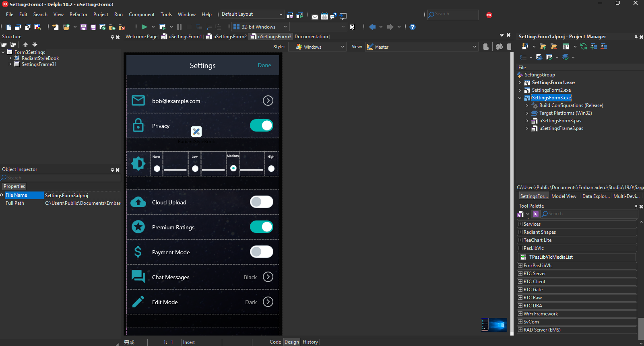Collapse the SettingsForm3.exe project node

pos(520,98)
